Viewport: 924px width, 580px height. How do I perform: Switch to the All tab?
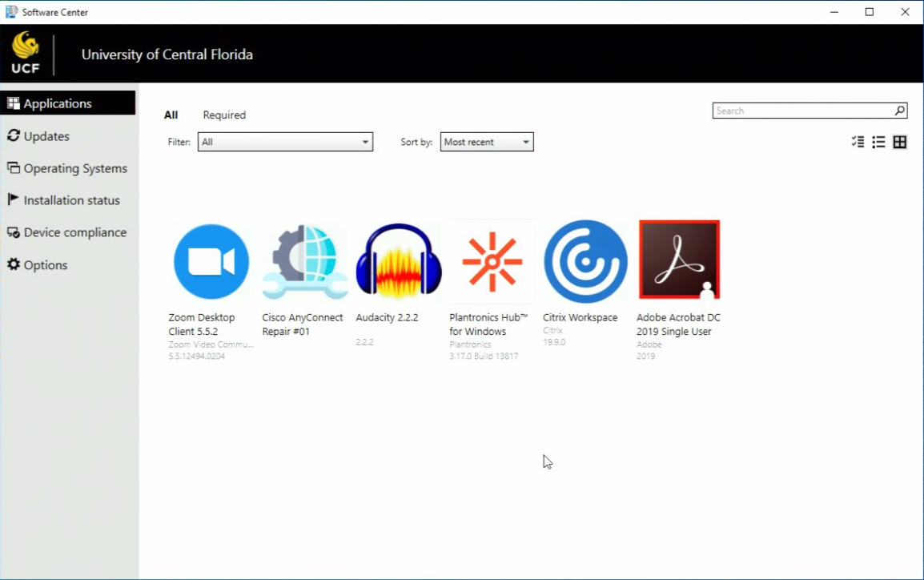[x=171, y=115]
